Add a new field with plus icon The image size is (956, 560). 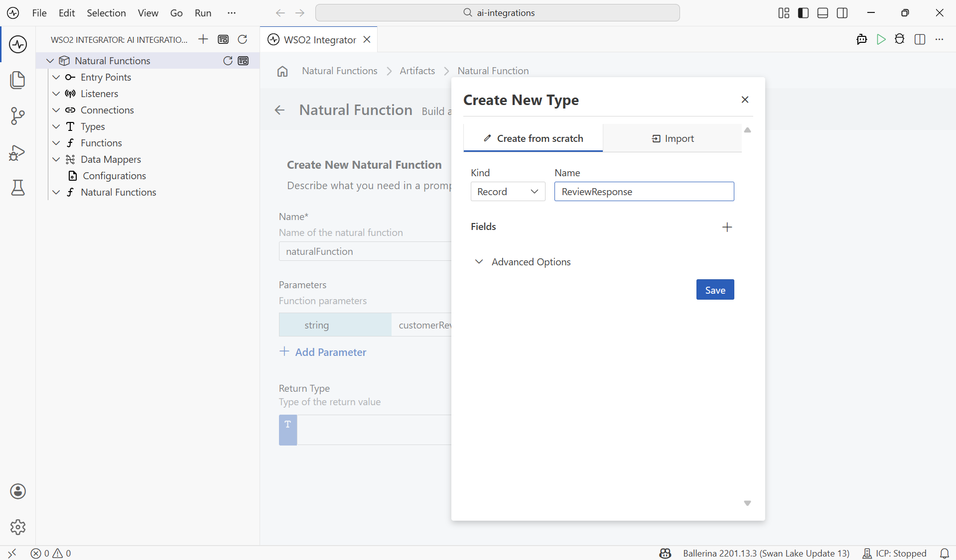tap(727, 227)
